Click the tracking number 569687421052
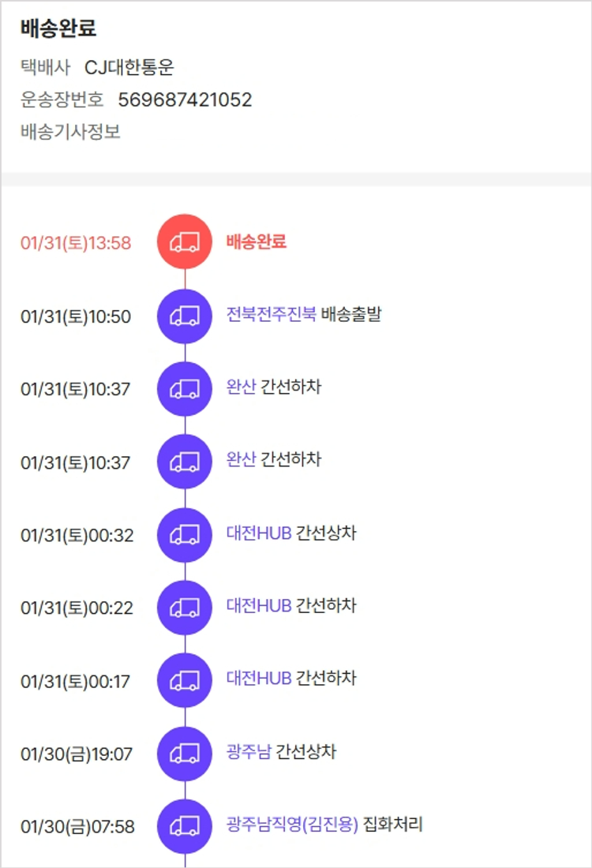 tap(185, 99)
